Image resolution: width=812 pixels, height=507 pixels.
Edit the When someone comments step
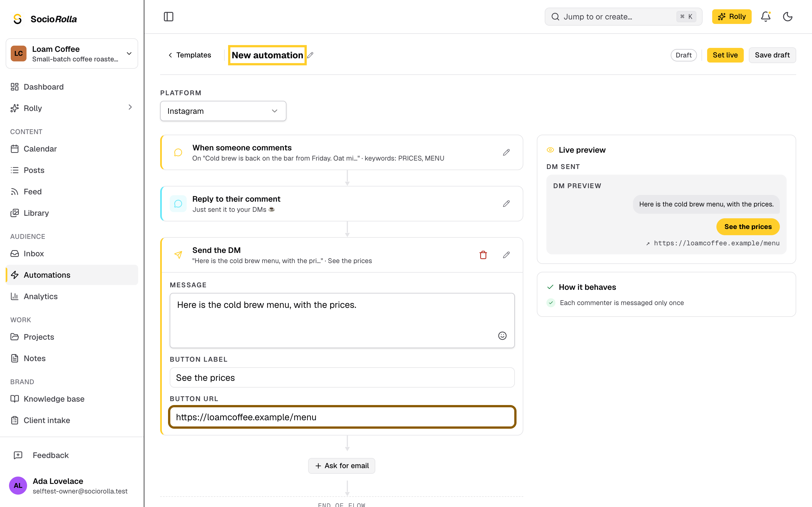pyautogui.click(x=506, y=153)
